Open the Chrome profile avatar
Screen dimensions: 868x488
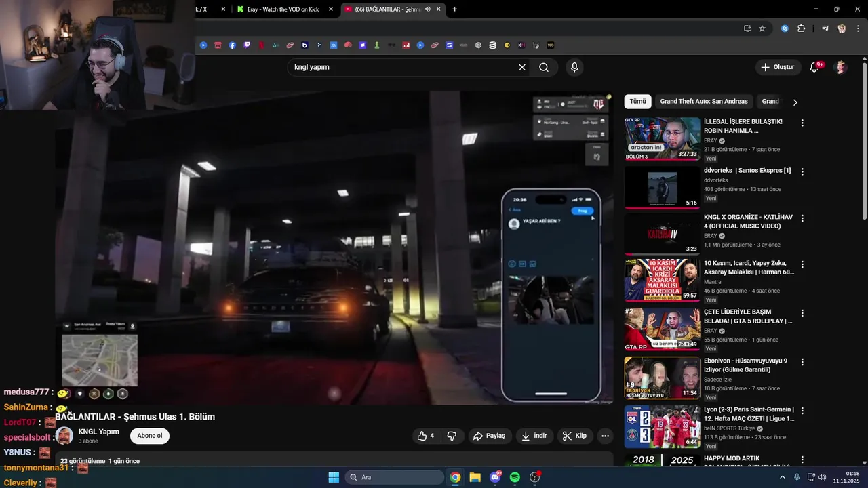pos(842,28)
